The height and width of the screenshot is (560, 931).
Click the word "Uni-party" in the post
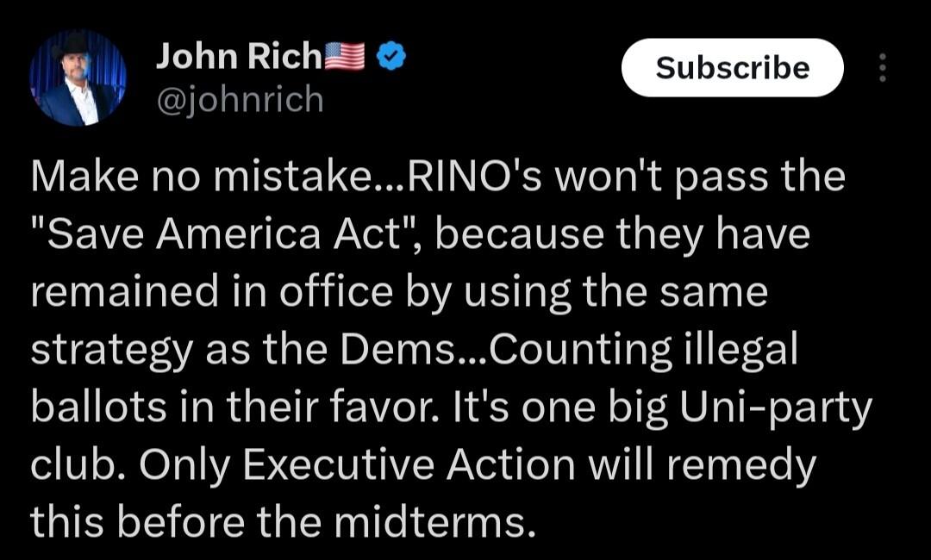[x=772, y=408]
